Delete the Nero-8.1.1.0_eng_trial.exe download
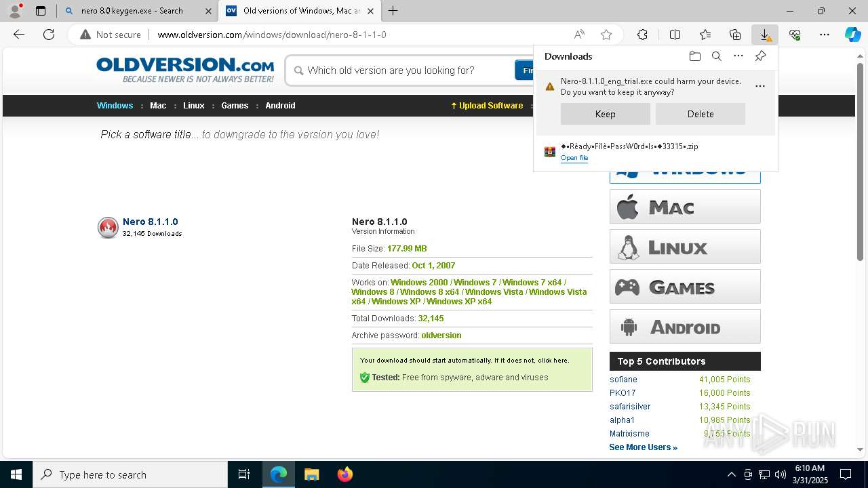The image size is (868, 488). [x=701, y=114]
